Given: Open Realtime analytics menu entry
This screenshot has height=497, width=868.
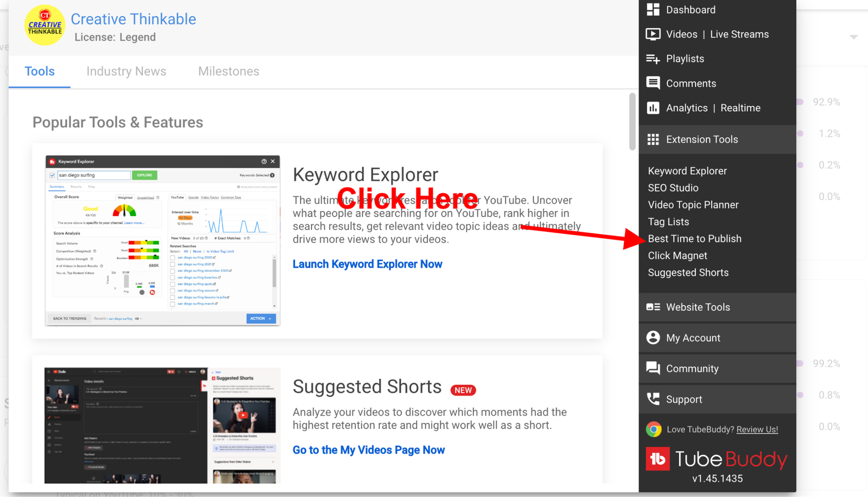Looking at the screenshot, I should pyautogui.click(x=741, y=108).
